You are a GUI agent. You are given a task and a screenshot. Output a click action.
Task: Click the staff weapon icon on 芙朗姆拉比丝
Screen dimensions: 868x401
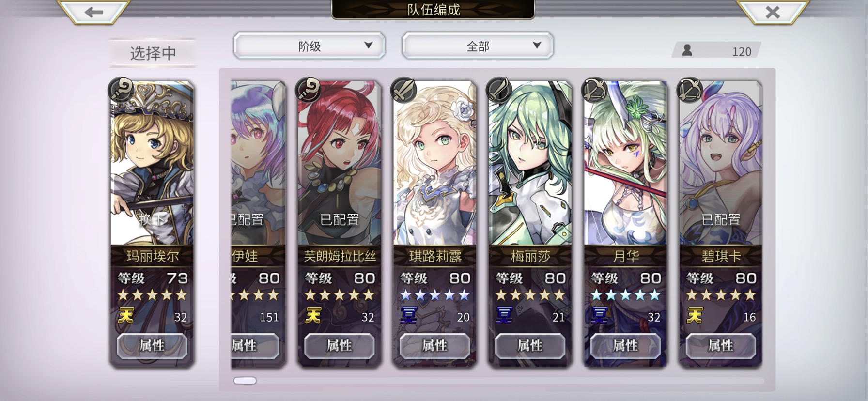(x=309, y=90)
